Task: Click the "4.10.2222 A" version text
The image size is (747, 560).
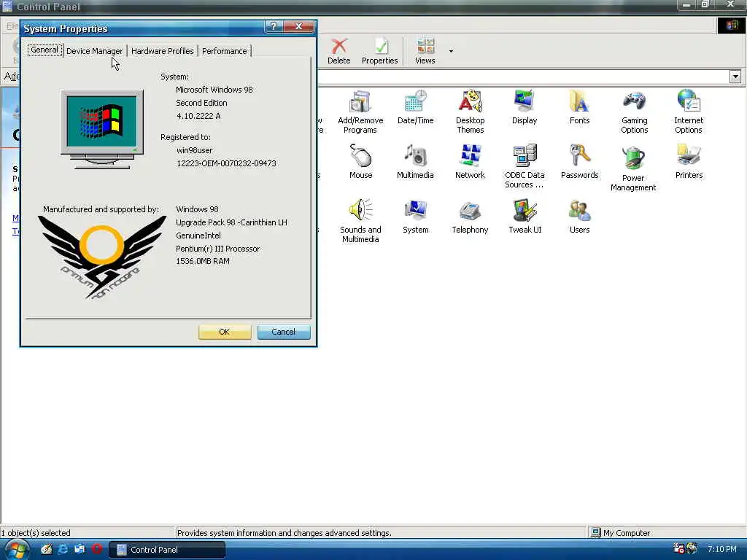Action: [x=198, y=116]
